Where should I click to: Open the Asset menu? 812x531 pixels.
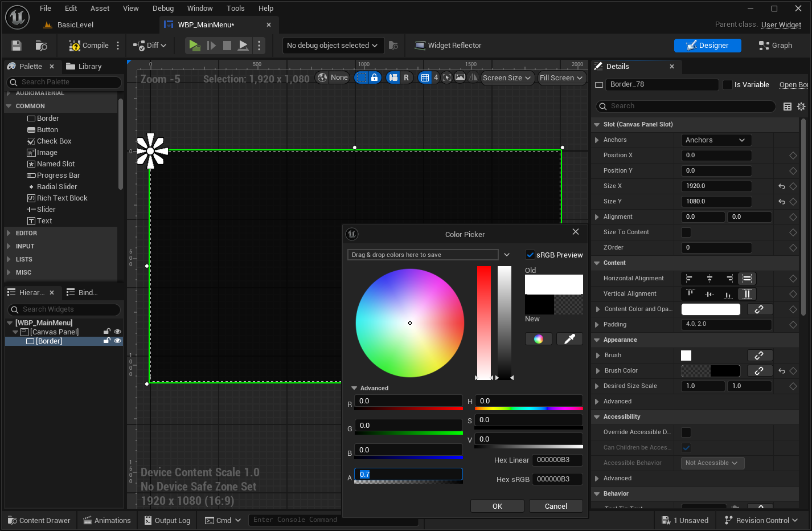[100, 9]
